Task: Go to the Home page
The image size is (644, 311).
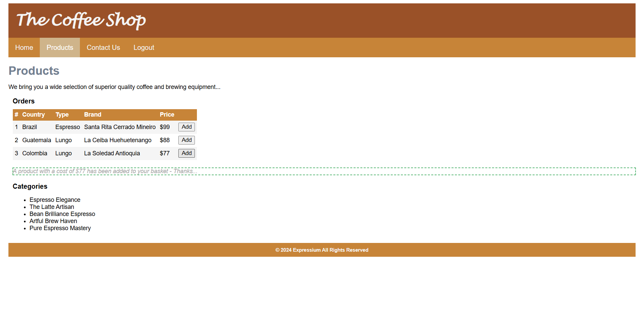Action: (x=24, y=48)
